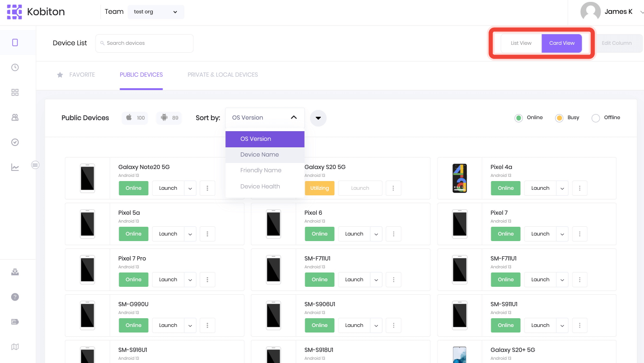Choose Device Health sort option

pos(265,187)
